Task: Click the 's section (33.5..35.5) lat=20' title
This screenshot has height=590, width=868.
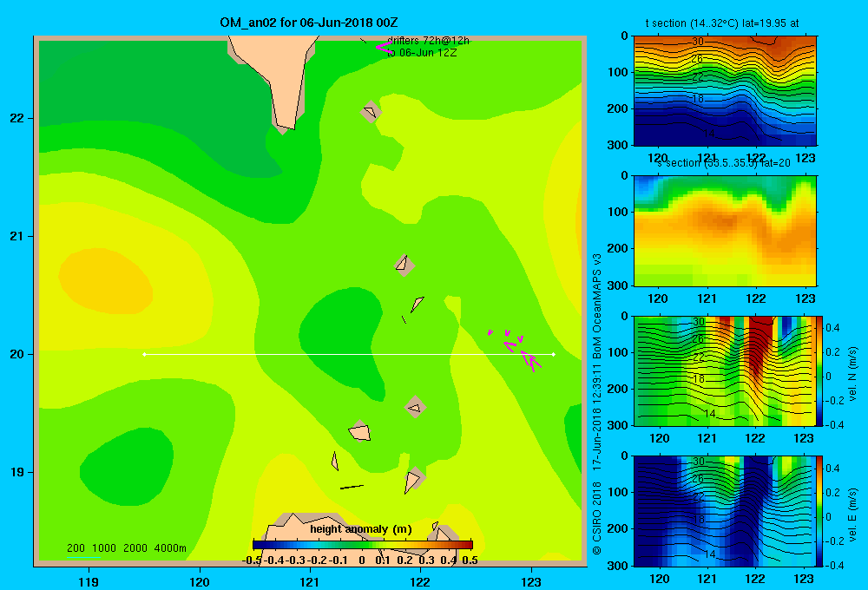Action: point(725,163)
